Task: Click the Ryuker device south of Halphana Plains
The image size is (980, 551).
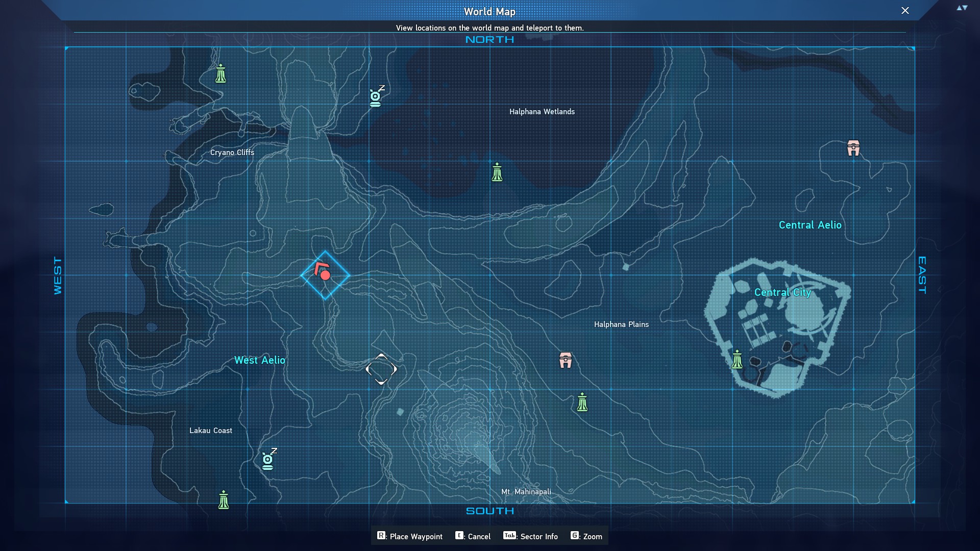Action: (582, 403)
